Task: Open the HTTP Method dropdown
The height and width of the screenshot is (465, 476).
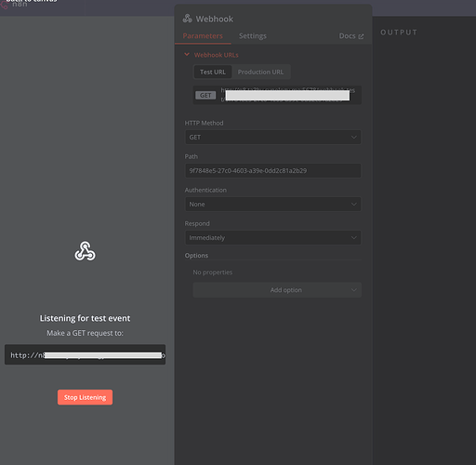Action: point(273,137)
